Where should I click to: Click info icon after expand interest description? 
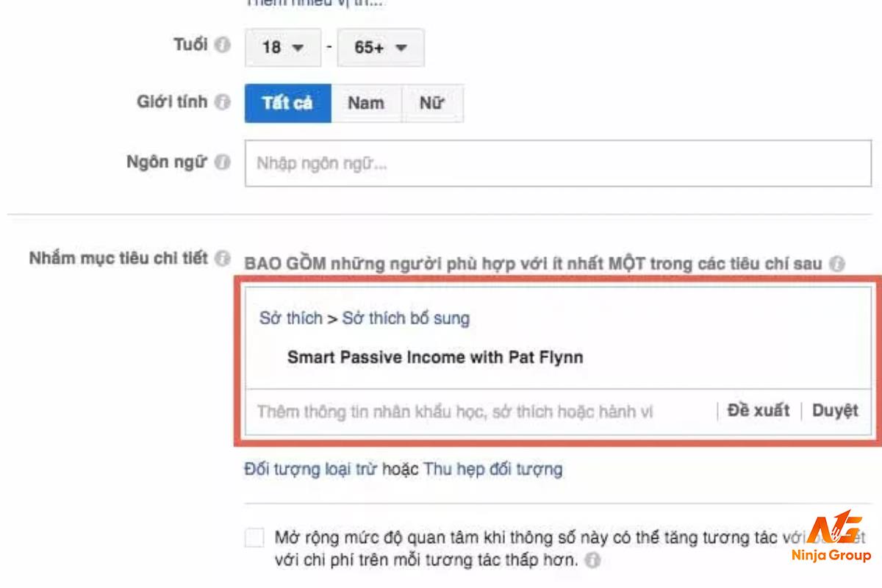pyautogui.click(x=592, y=561)
